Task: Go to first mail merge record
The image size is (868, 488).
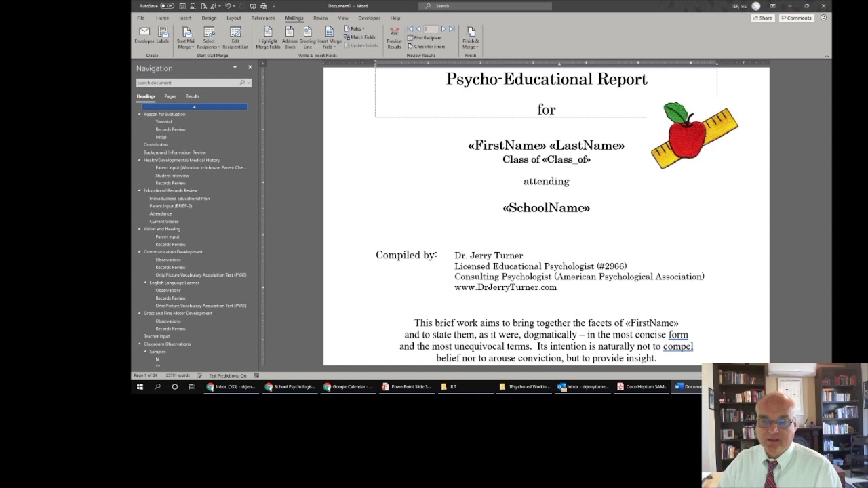Action: click(x=410, y=29)
